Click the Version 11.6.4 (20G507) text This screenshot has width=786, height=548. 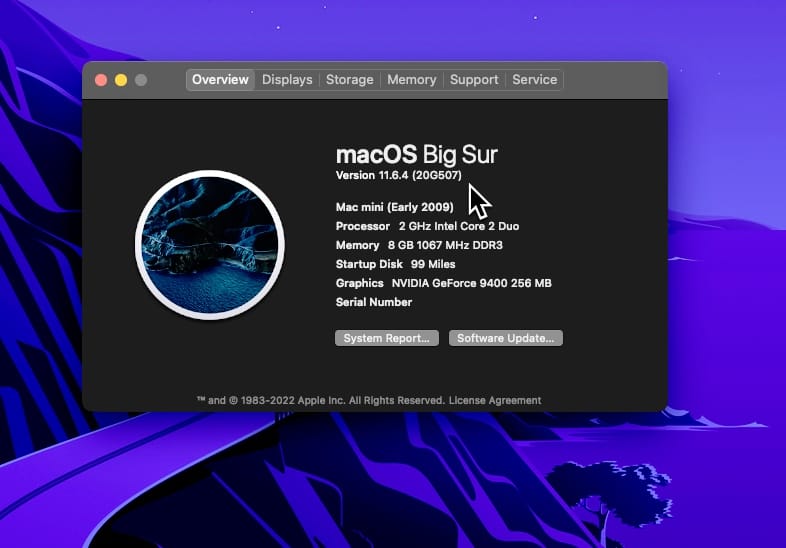point(399,175)
